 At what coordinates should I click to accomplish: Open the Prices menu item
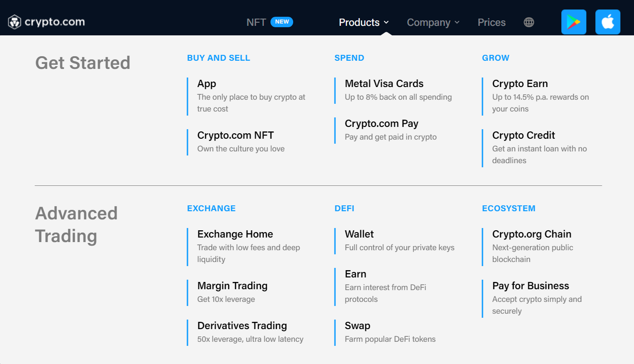[x=491, y=22]
